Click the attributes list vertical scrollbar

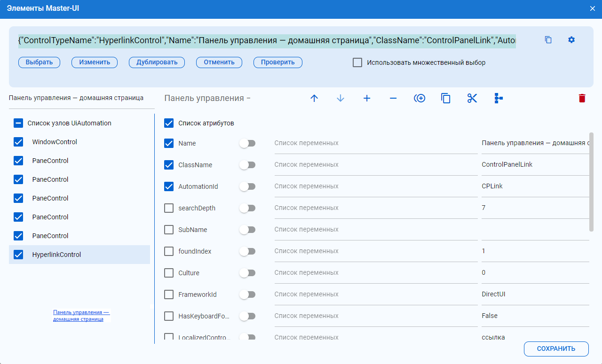pyautogui.click(x=591, y=182)
